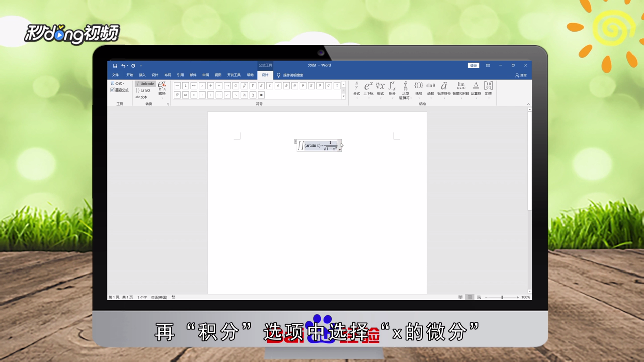
Task: Click zoom out minus button
Action: (486, 297)
